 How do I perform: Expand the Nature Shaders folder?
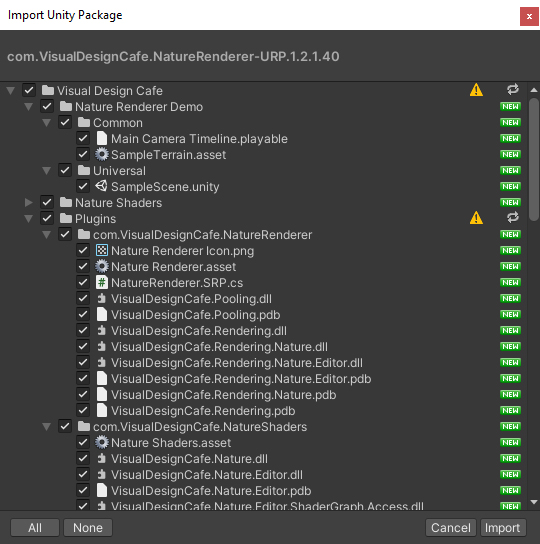(x=29, y=202)
